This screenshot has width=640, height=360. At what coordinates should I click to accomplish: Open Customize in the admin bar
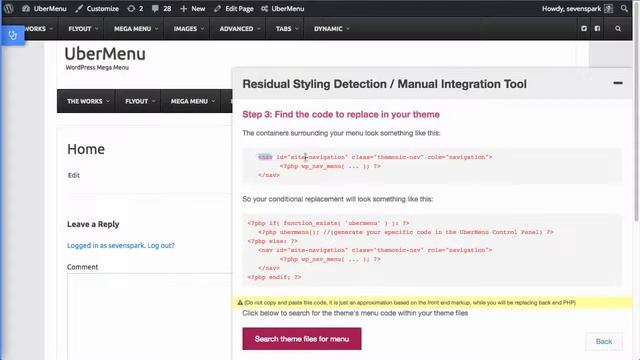point(97,8)
